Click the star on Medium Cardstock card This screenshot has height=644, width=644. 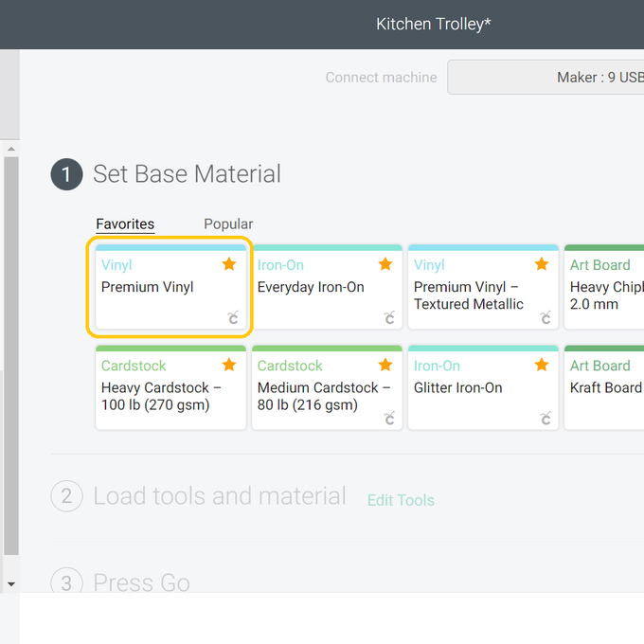pyautogui.click(x=385, y=365)
